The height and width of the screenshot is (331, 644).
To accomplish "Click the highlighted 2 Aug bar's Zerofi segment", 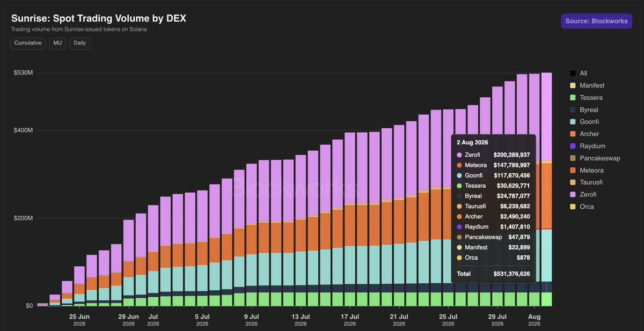I will pyautogui.click(x=546, y=116).
